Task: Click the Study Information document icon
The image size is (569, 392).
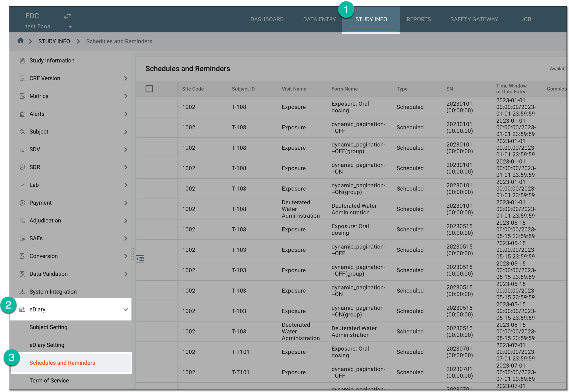Action: pyautogui.click(x=22, y=60)
